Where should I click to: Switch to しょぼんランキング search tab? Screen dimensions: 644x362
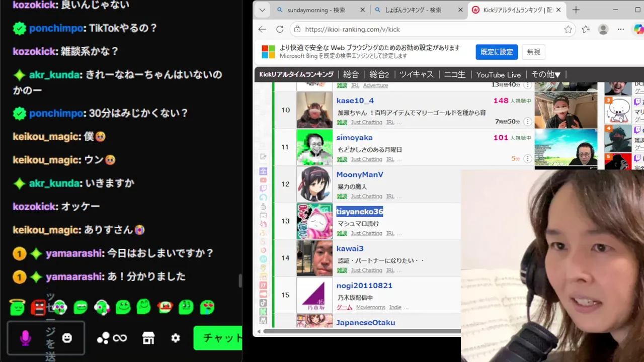[419, 10]
